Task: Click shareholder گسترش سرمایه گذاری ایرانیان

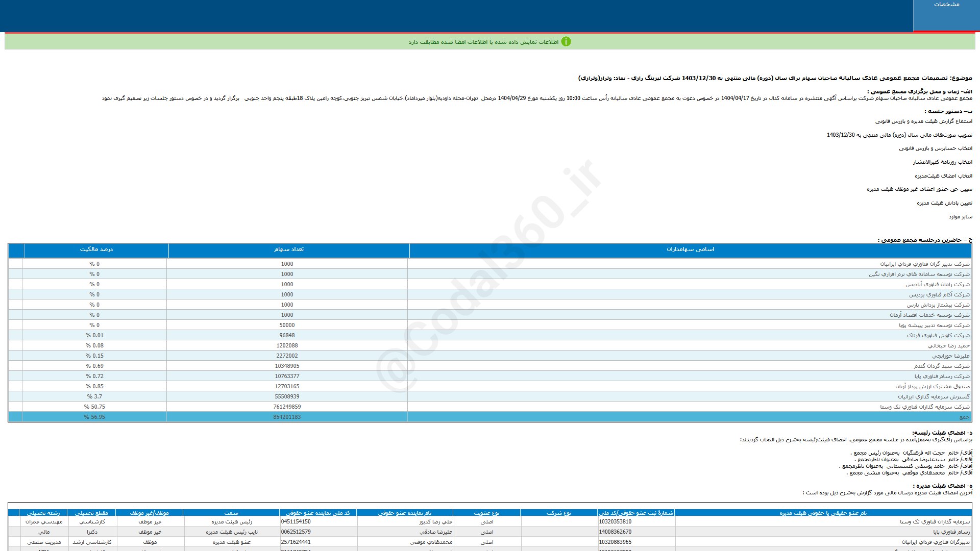Action: pyautogui.click(x=934, y=397)
